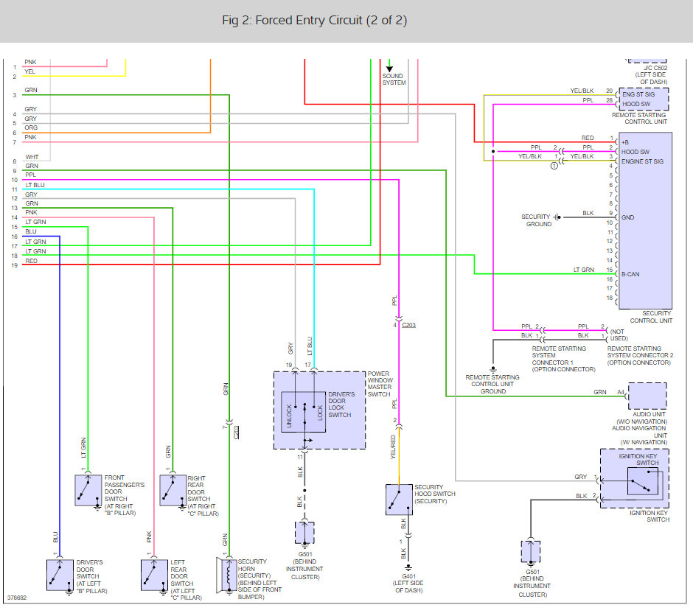Click the LT BLU label on wire 11
Image resolution: width=693 pixels, height=616 pixels.
click(x=35, y=185)
